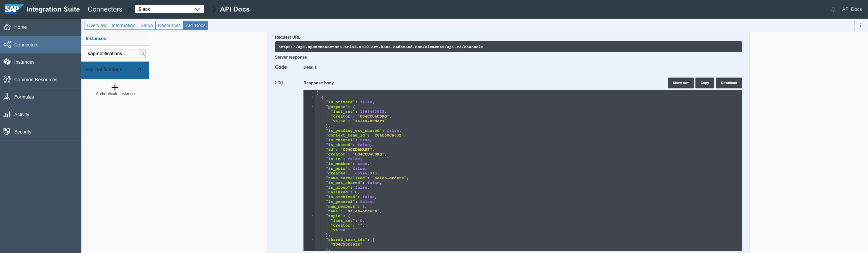
Task: Click the Formulas flask icon
Action: [x=7, y=97]
